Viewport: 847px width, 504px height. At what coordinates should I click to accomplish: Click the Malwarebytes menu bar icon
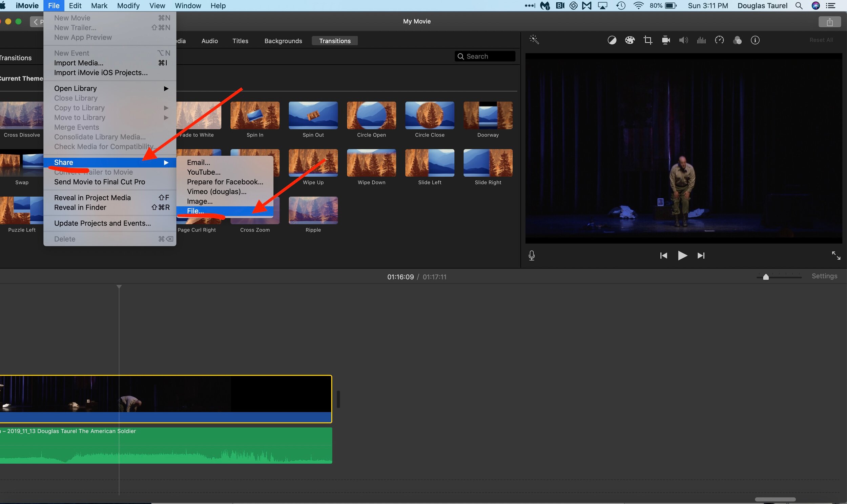pos(545,6)
